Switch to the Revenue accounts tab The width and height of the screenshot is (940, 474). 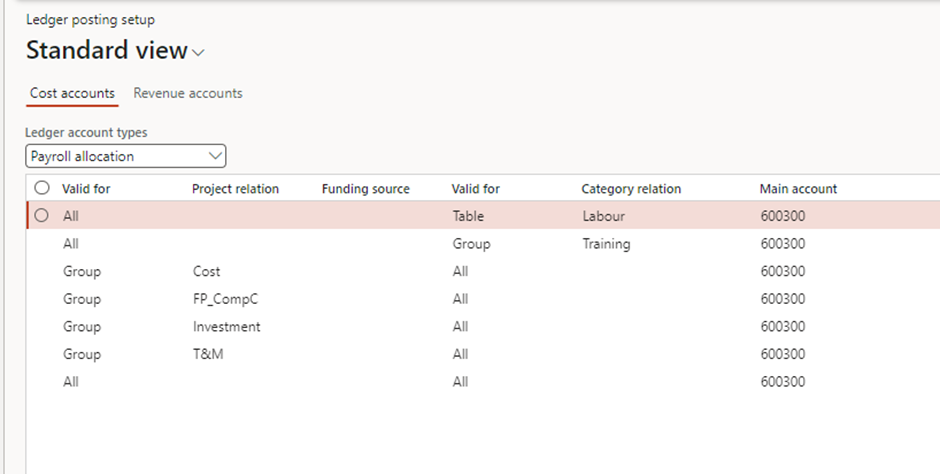click(188, 93)
